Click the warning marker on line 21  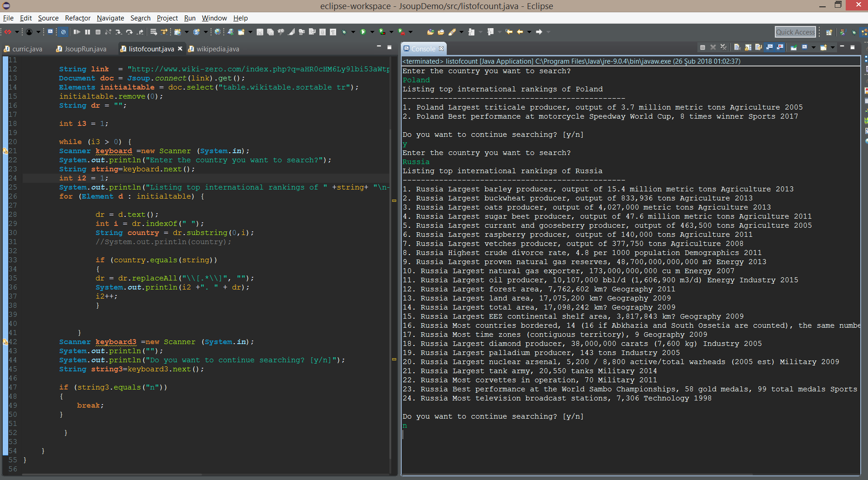click(5, 151)
